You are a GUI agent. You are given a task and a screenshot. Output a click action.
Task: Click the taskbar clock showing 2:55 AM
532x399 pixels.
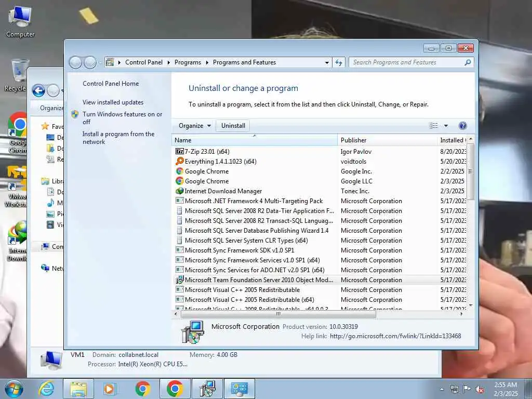tap(506, 389)
